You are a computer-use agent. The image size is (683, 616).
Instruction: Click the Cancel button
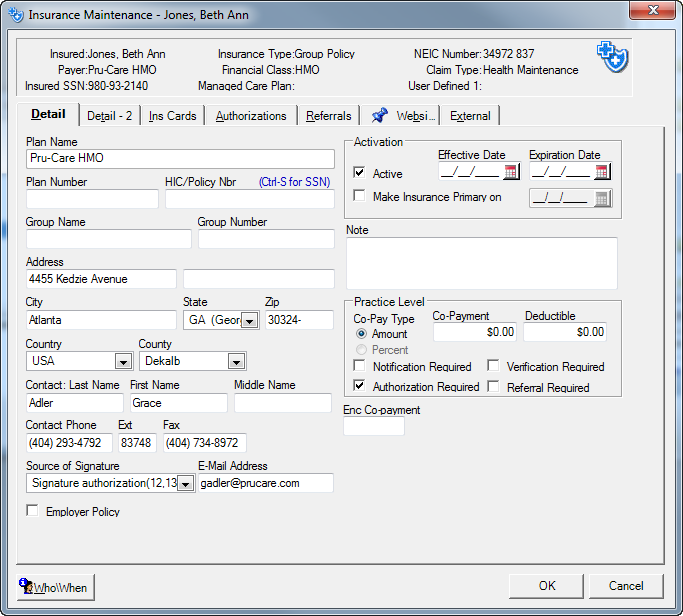pyautogui.click(x=626, y=586)
